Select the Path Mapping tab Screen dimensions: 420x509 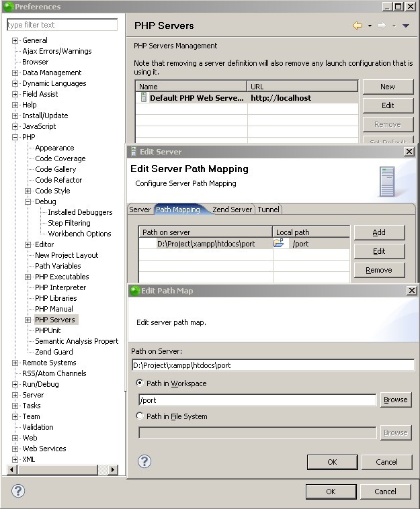point(178,210)
